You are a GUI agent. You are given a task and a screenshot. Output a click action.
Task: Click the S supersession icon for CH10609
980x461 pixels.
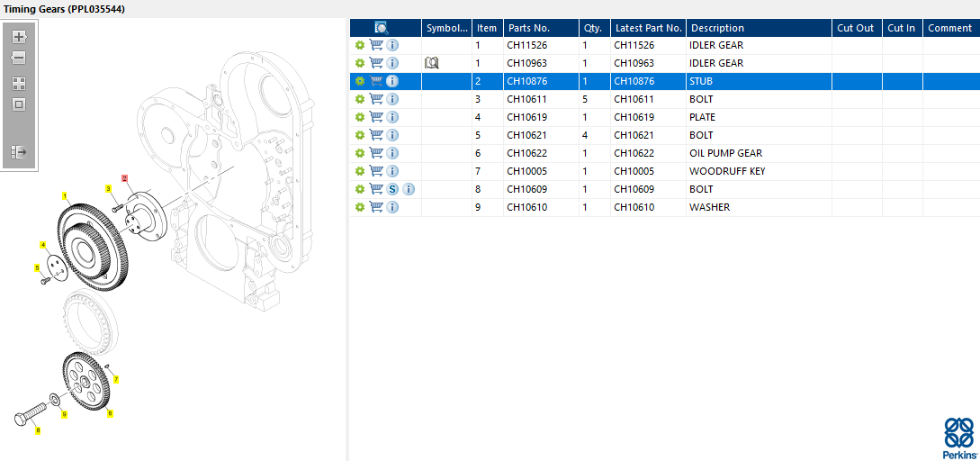[392, 189]
